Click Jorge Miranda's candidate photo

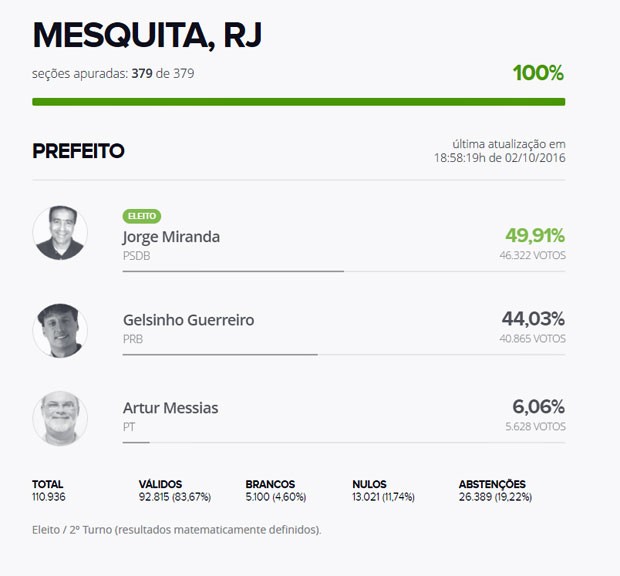point(60,233)
